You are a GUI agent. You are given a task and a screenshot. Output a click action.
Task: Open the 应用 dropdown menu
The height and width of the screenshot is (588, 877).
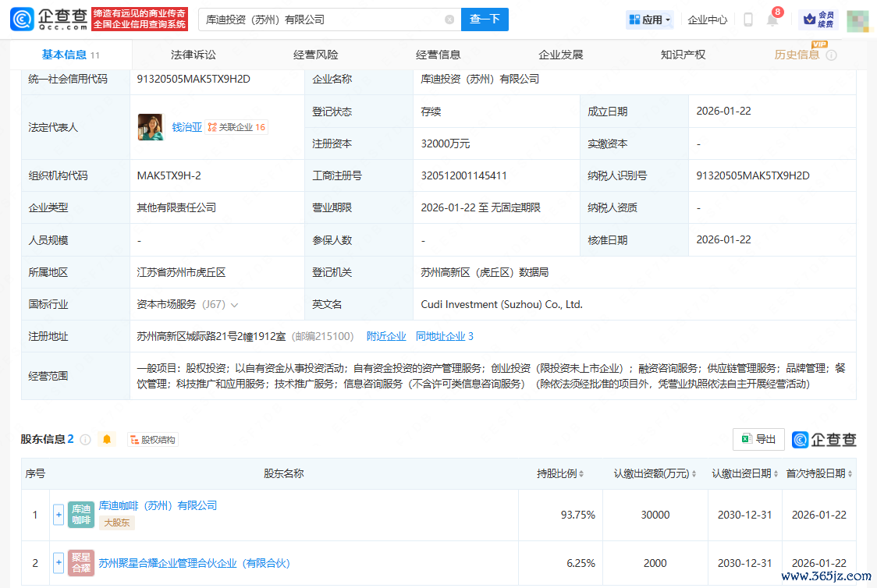click(x=650, y=19)
